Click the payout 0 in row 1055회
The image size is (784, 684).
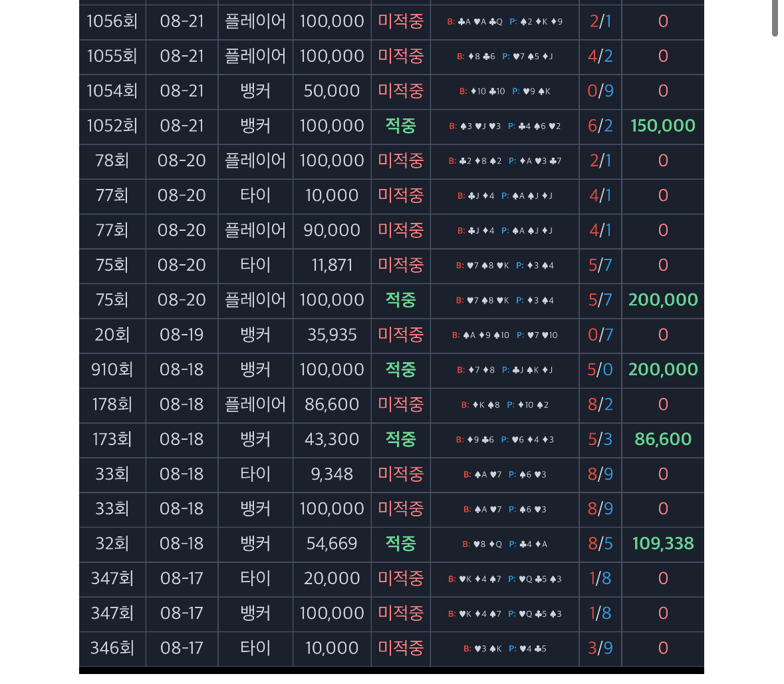point(663,56)
